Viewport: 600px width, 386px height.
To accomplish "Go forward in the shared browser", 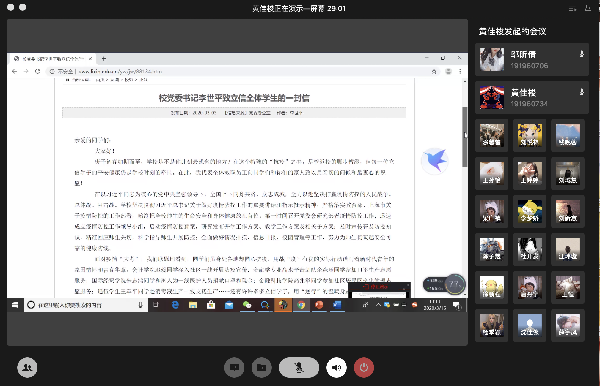I will (26, 71).
